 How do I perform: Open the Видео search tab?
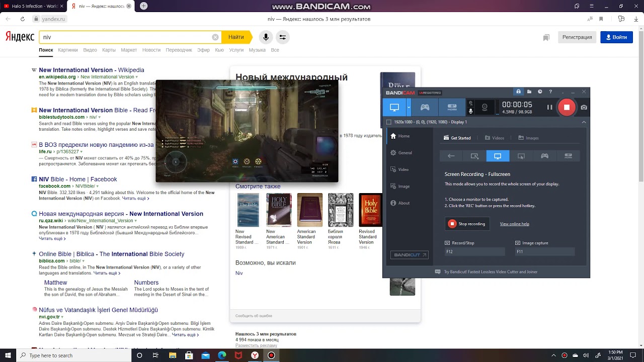90,50
